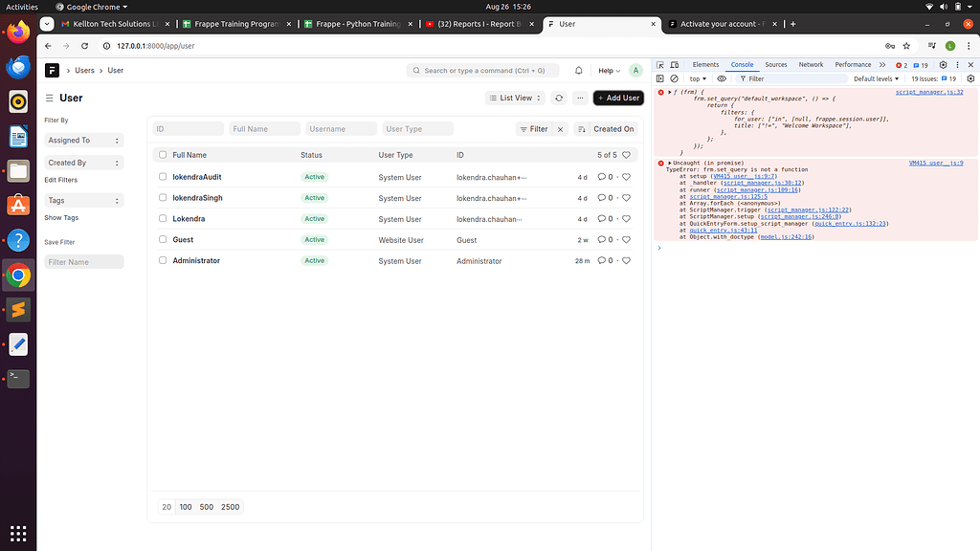Clear the DevTools console
Viewport: 980px width, 551px height.
[674, 78]
